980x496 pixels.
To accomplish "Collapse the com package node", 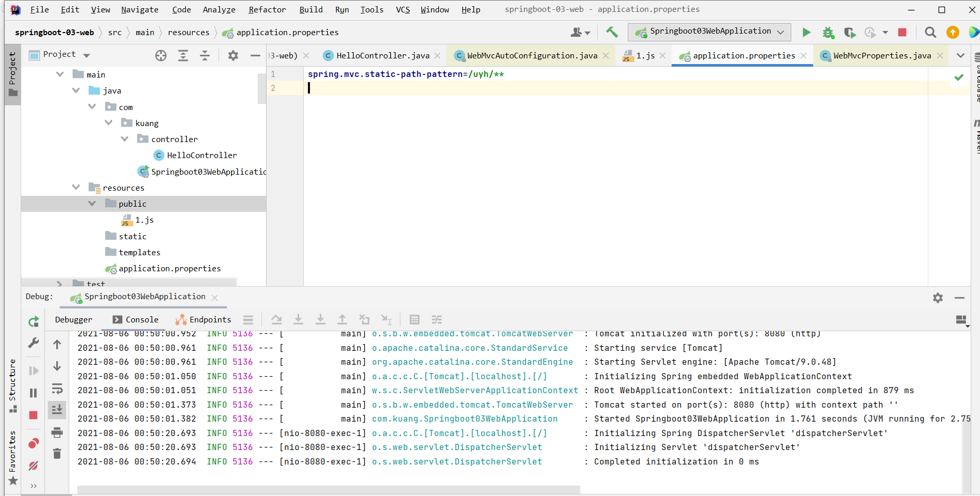I will [x=92, y=106].
